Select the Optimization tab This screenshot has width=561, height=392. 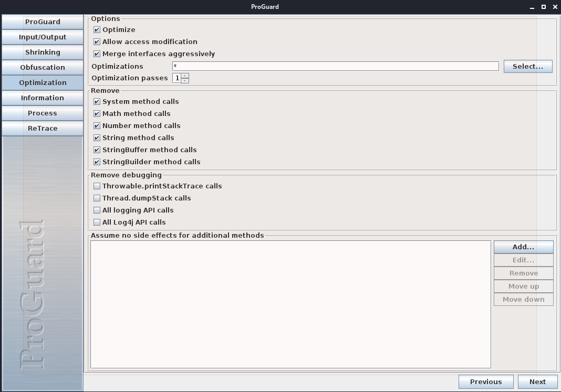pos(43,82)
